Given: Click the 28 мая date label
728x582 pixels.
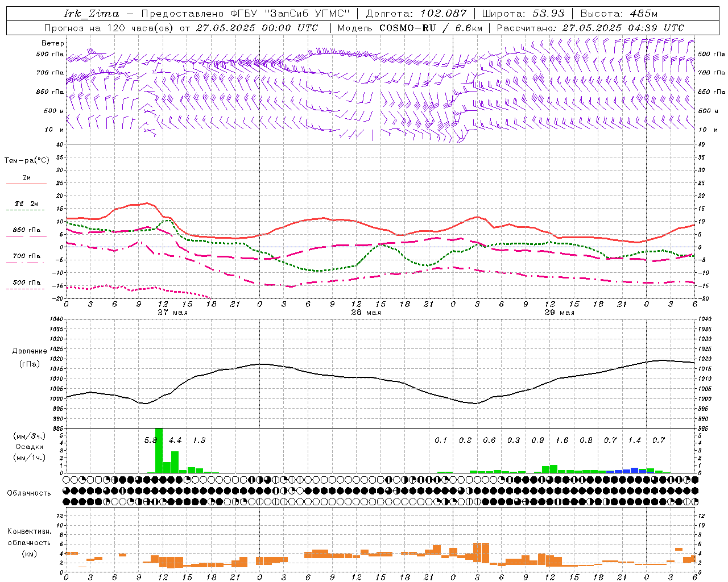Looking at the screenshot, I should pos(366,313).
